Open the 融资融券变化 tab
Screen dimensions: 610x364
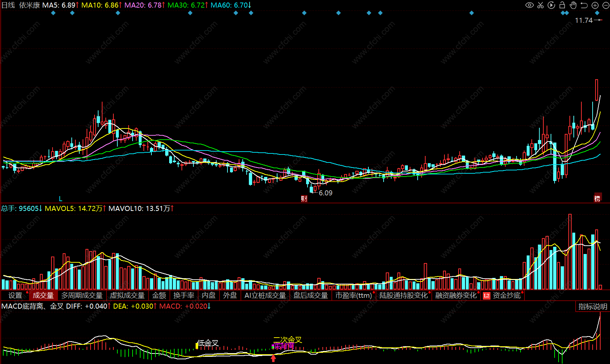pos(456,296)
